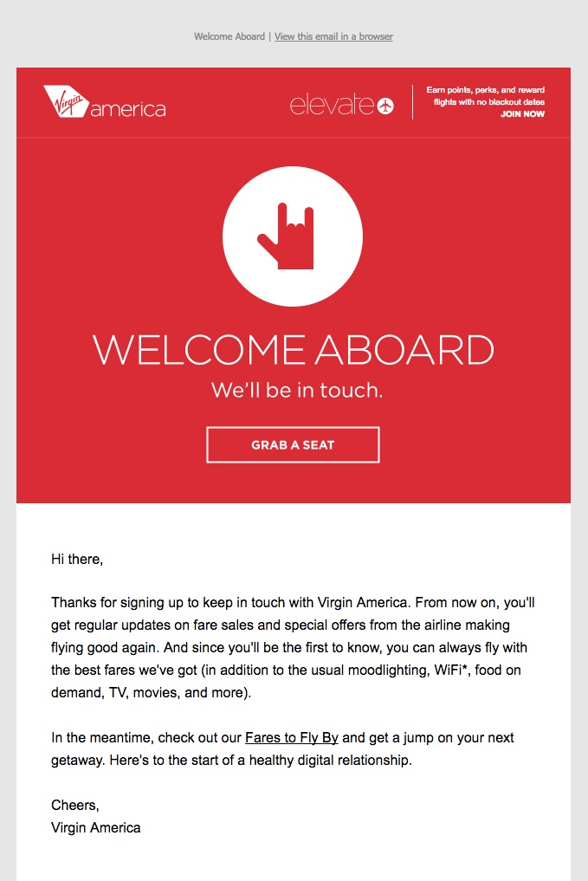Click the 'Virgin America' signature text
The image size is (588, 881).
click(96, 827)
